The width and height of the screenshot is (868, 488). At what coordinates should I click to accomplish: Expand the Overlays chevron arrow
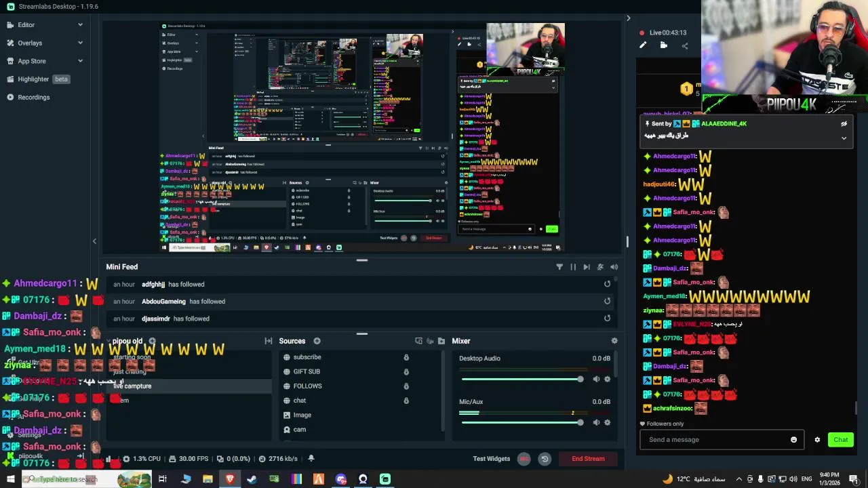[80, 43]
